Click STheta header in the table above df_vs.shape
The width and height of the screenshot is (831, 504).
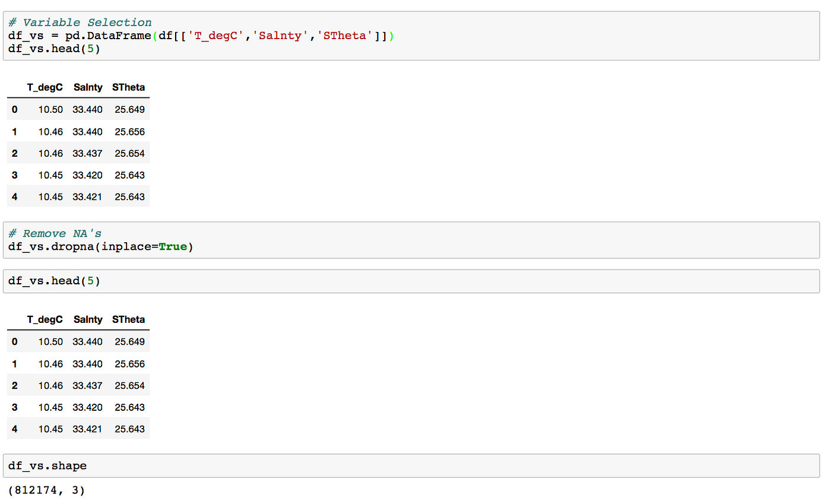[x=128, y=319]
